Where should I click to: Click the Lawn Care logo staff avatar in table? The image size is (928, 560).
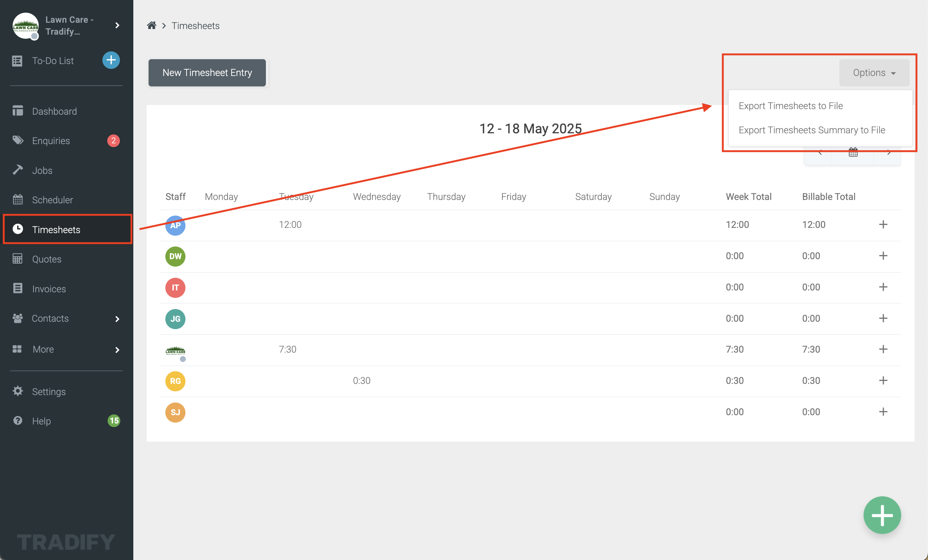175,351
